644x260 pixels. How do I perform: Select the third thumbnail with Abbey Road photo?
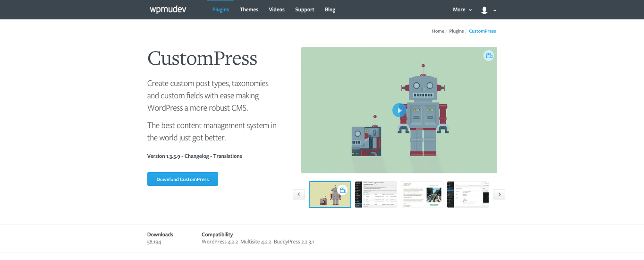click(422, 194)
